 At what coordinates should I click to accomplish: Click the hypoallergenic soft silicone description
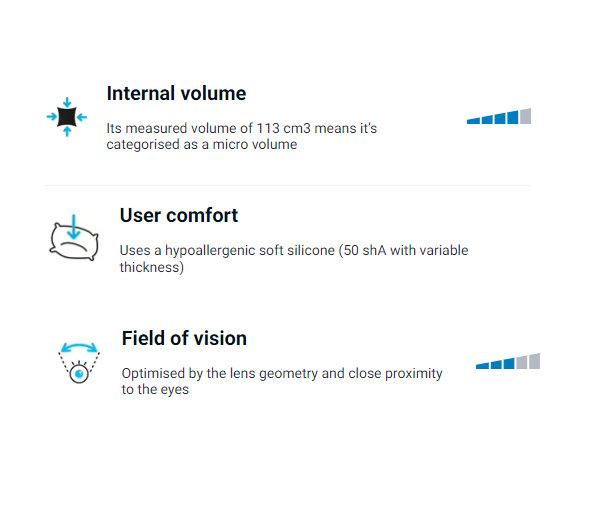pos(293,251)
